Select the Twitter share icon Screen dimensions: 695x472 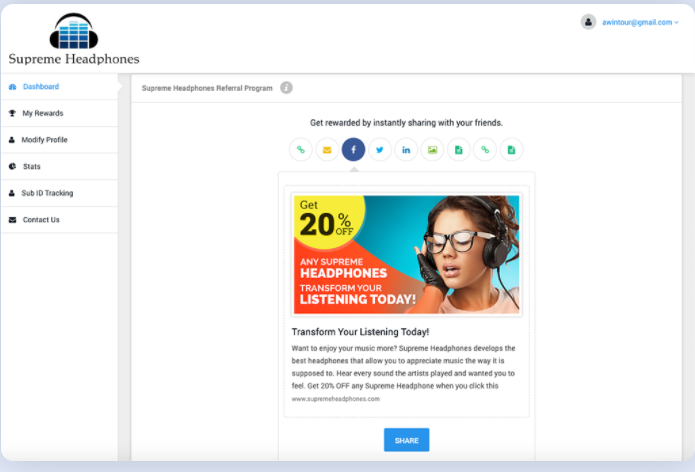(x=380, y=150)
